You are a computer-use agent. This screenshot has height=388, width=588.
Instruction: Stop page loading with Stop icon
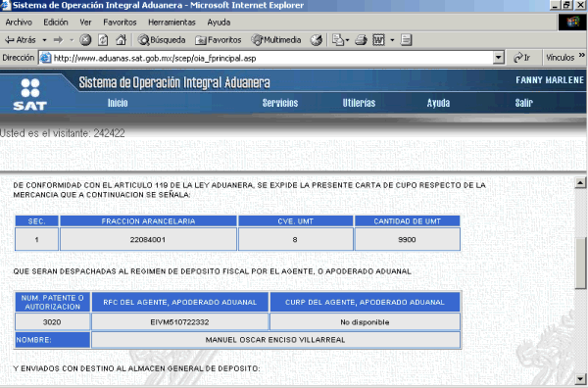[x=85, y=40]
